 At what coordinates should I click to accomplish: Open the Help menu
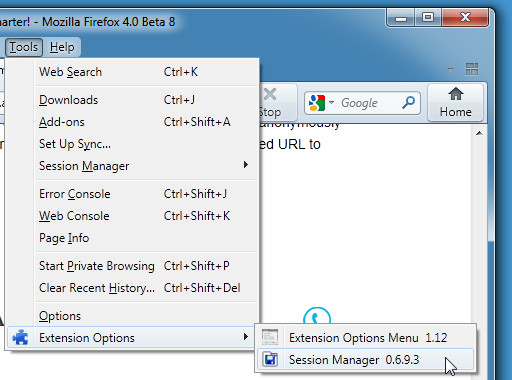(x=62, y=47)
